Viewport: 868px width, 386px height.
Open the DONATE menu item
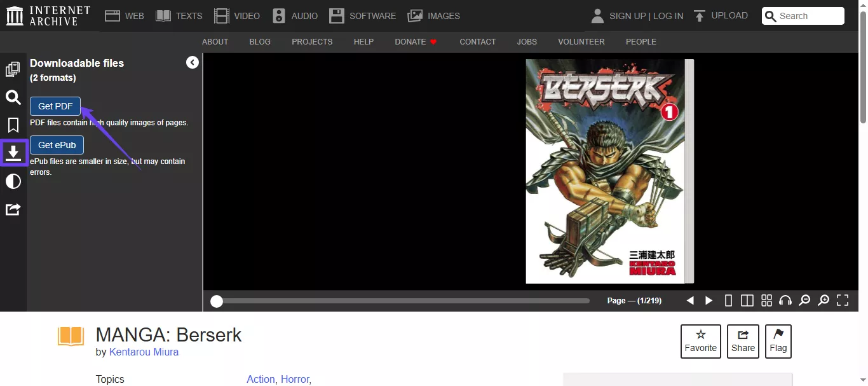click(410, 41)
